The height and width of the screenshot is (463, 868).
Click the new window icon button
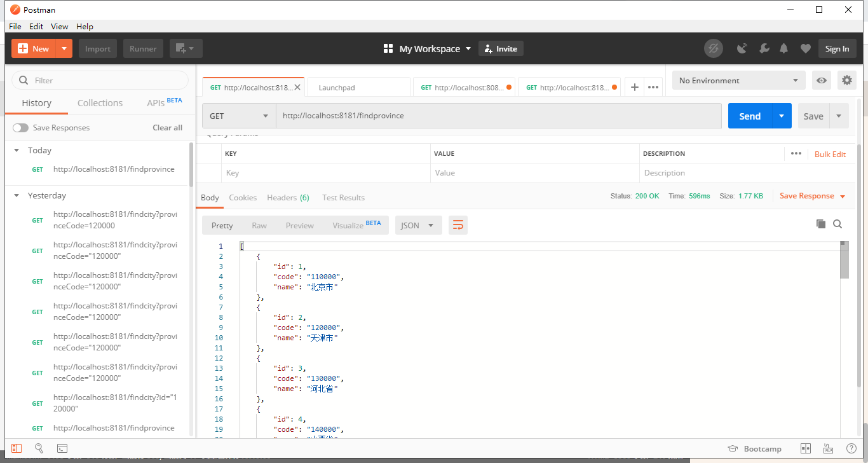tap(186, 48)
